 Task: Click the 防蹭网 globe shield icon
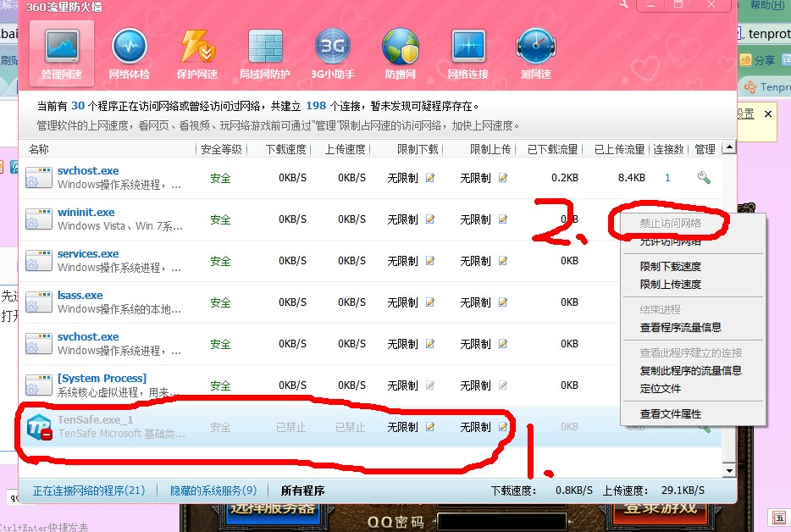[401, 53]
